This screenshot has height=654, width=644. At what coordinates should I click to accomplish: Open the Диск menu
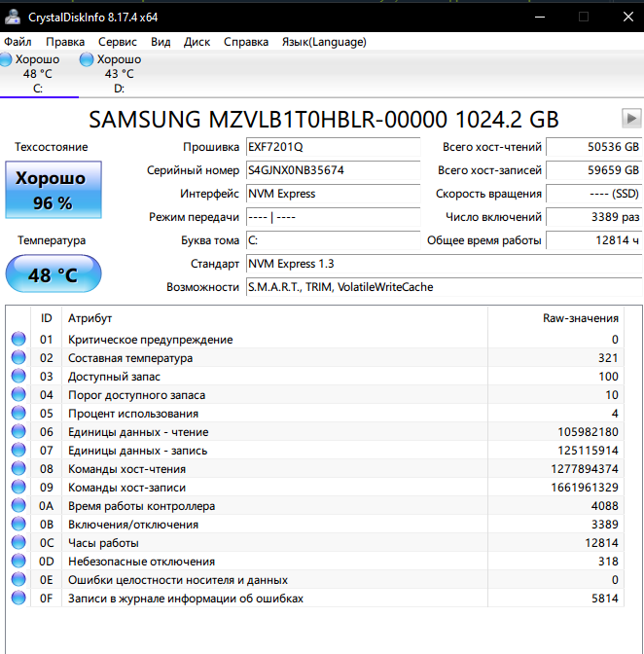point(197,42)
